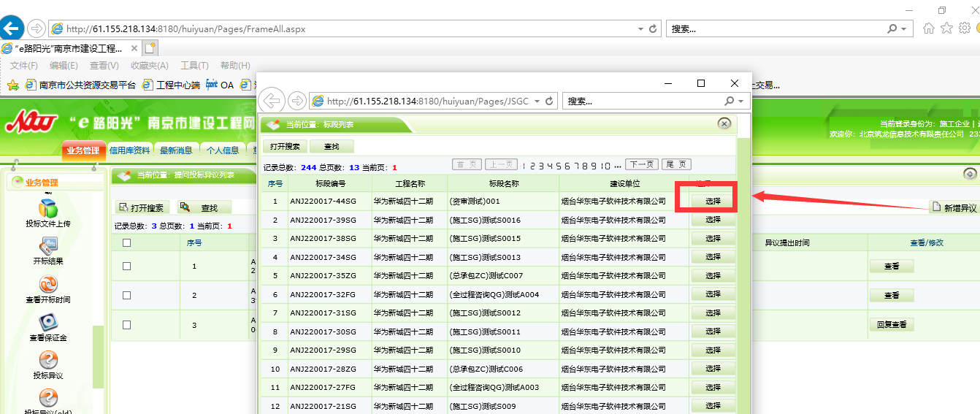Go to last page 尾页
This screenshot has height=414, width=980.
675,165
